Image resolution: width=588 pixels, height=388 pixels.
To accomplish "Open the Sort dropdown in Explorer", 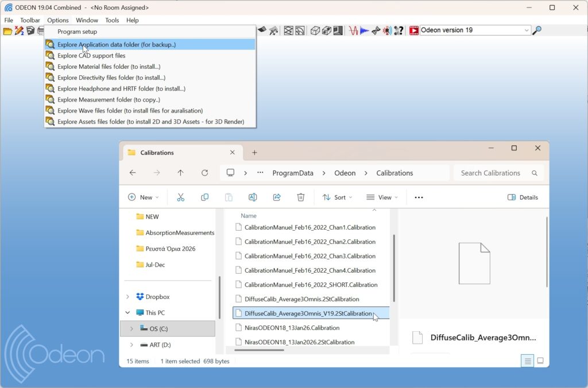I will [x=338, y=197].
